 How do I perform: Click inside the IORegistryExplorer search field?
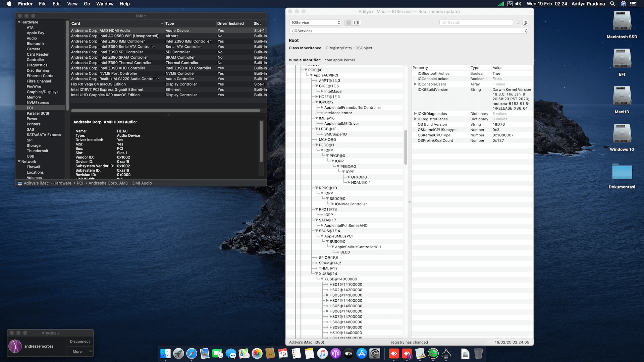[x=476, y=22]
